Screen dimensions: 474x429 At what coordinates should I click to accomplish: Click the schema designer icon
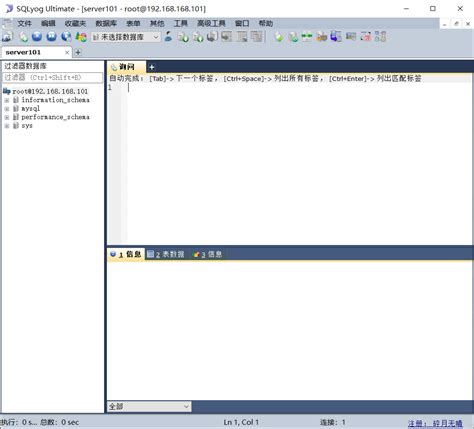366,37
